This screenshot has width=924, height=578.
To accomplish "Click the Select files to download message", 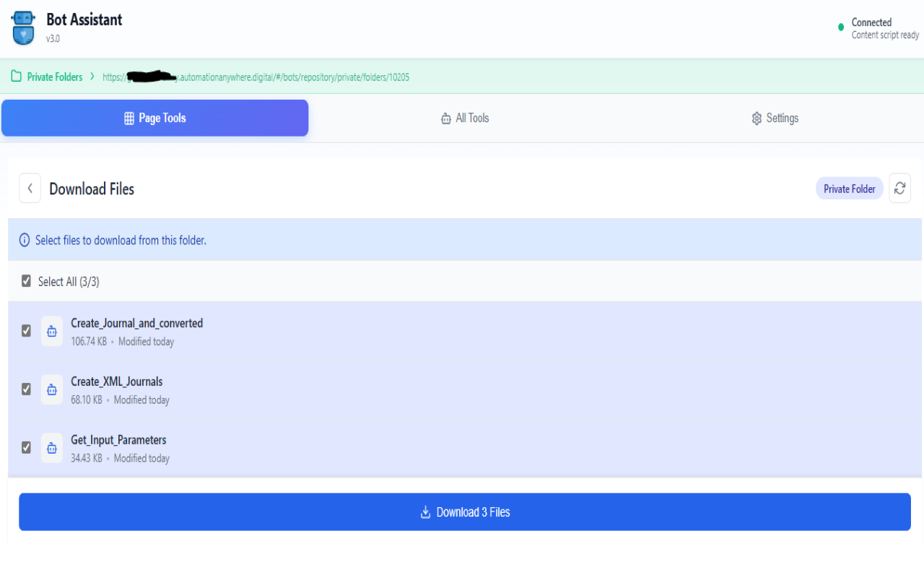I will coord(121,241).
